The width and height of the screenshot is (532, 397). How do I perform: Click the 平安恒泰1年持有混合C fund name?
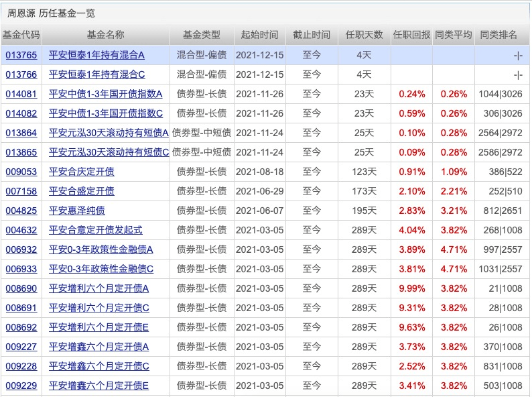pos(96,74)
